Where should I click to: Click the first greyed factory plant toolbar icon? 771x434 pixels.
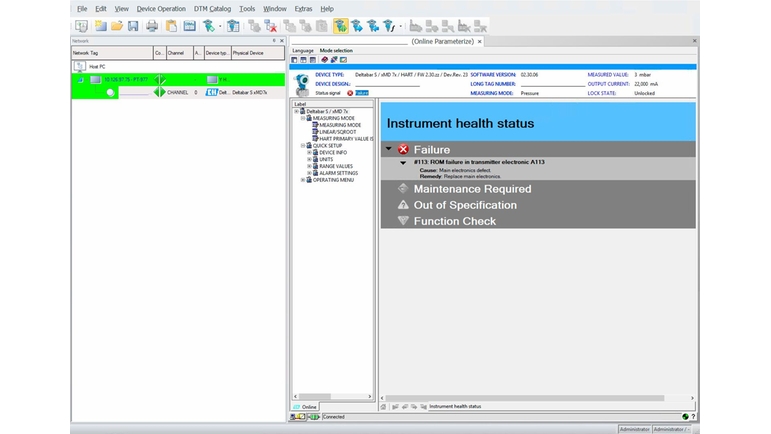point(415,26)
